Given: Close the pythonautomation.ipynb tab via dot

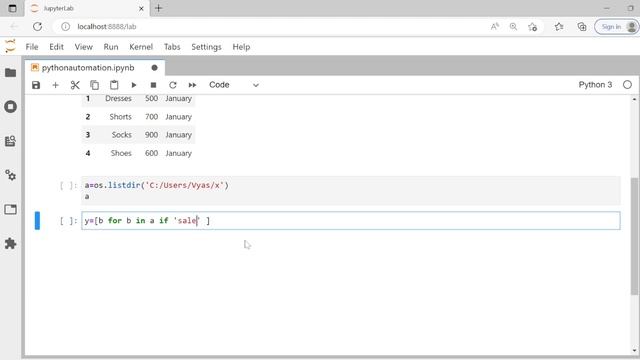Looking at the screenshot, I should point(154,68).
